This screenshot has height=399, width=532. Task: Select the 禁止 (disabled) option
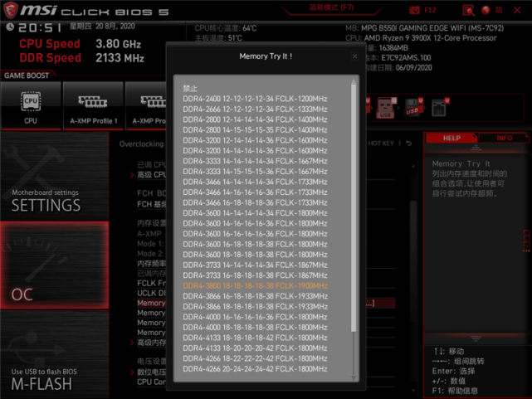pyautogui.click(x=190, y=89)
